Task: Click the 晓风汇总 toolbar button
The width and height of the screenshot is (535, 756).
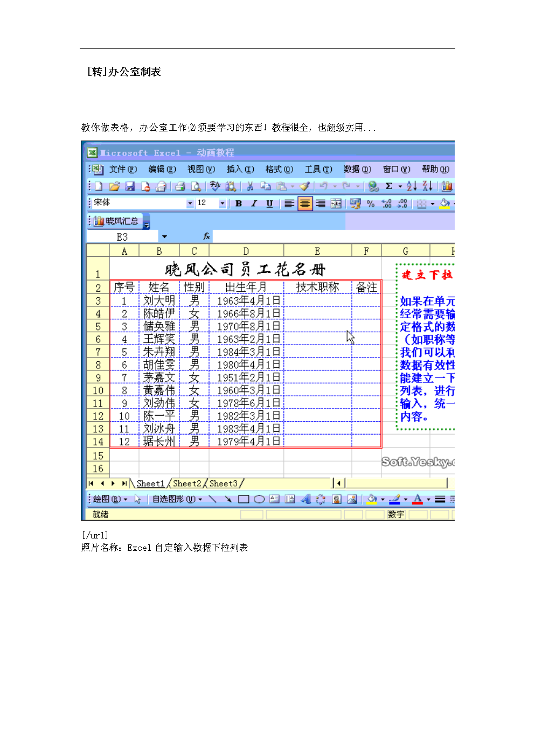Action: point(117,221)
